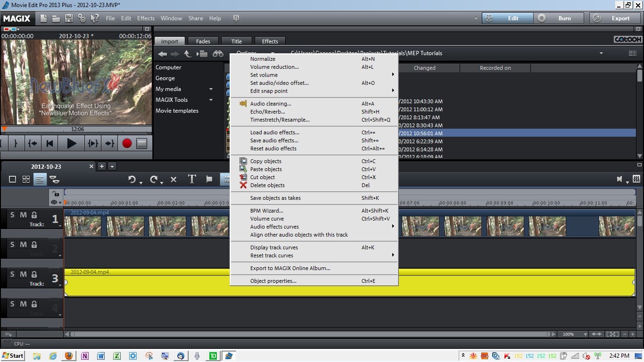Start recording with the red record button

(x=127, y=143)
